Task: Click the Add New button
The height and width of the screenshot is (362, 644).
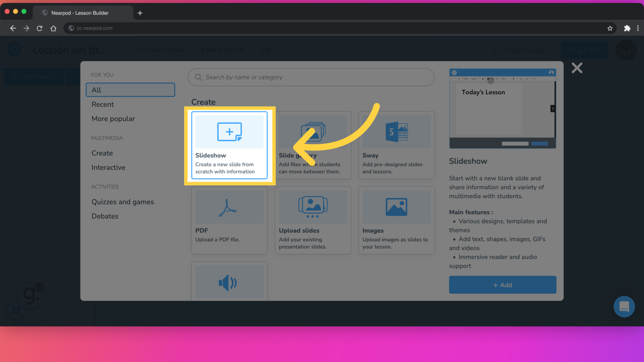Action: (34, 77)
